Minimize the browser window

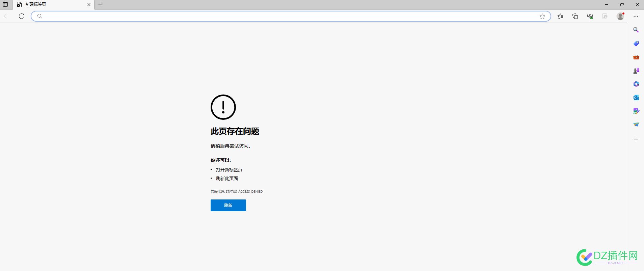[x=606, y=4]
